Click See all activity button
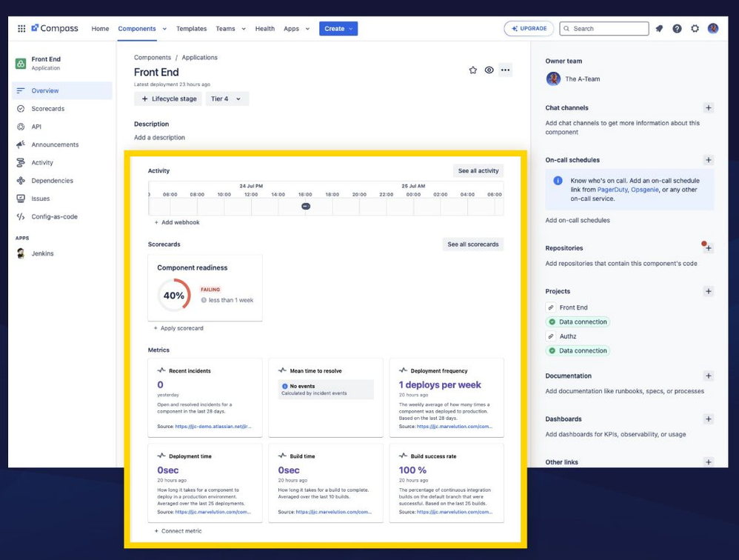 point(478,170)
